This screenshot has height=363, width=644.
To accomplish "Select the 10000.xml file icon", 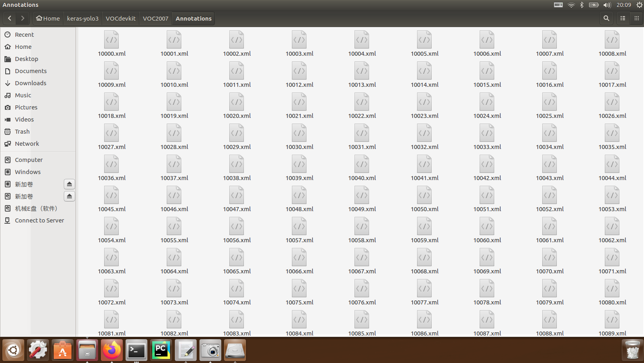I will tap(111, 40).
